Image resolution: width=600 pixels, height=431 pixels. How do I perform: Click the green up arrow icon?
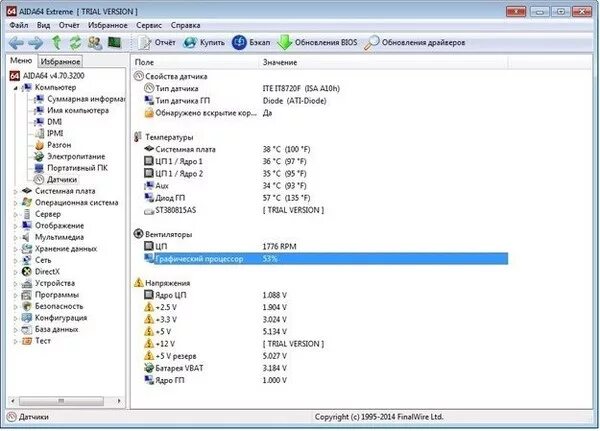[x=56, y=42]
